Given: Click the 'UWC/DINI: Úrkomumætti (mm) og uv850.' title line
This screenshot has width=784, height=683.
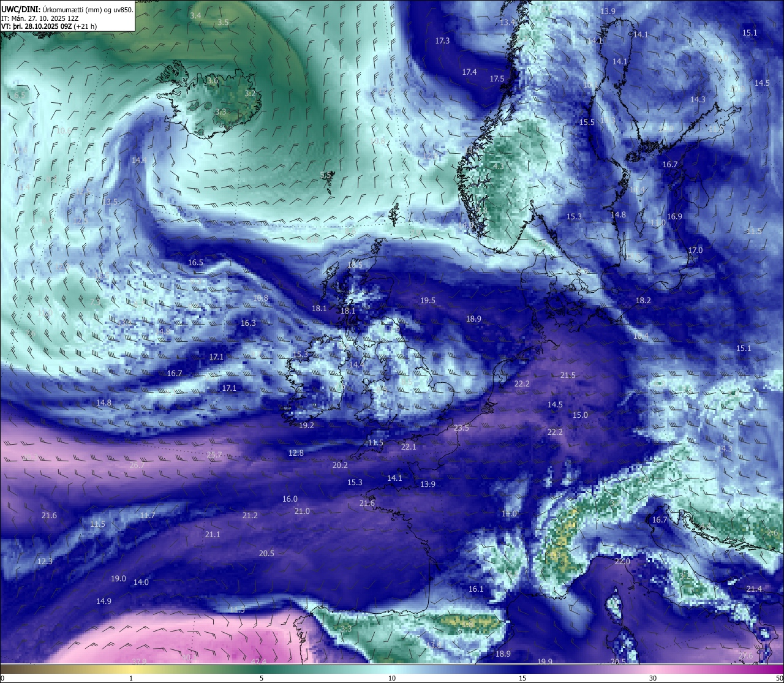Looking at the screenshot, I should click(x=67, y=9).
